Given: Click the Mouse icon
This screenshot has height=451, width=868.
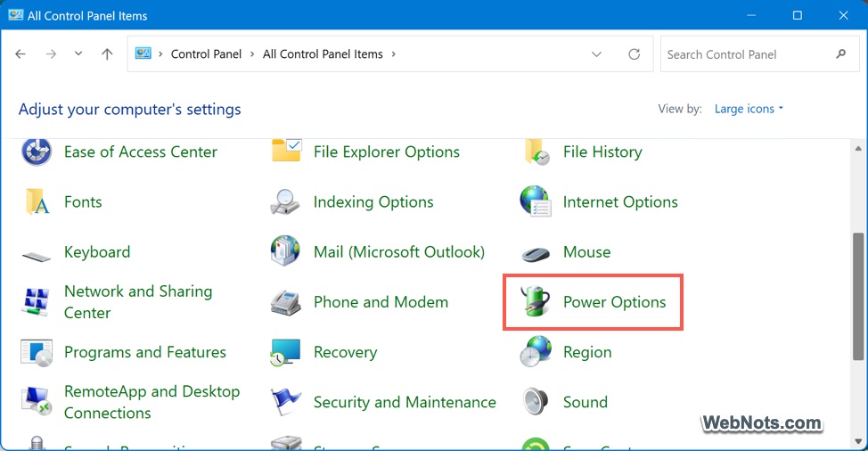Looking at the screenshot, I should coord(536,254).
